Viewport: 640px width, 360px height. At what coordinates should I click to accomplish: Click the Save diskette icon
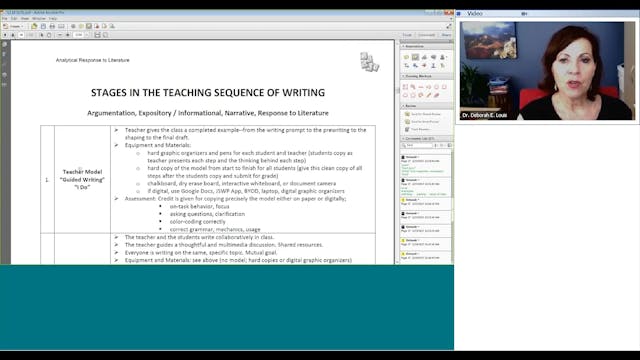43,26
